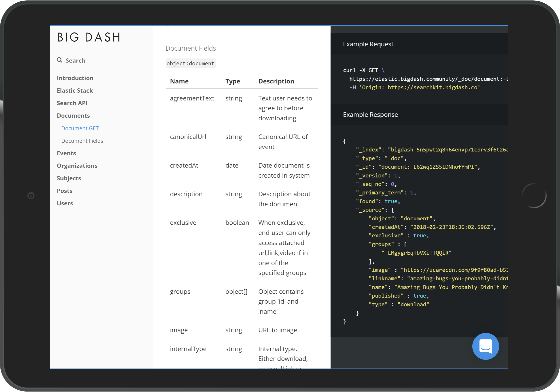Image resolution: width=560 pixels, height=392 pixels.
Task: Click the search magnifier icon
Action: click(x=59, y=60)
